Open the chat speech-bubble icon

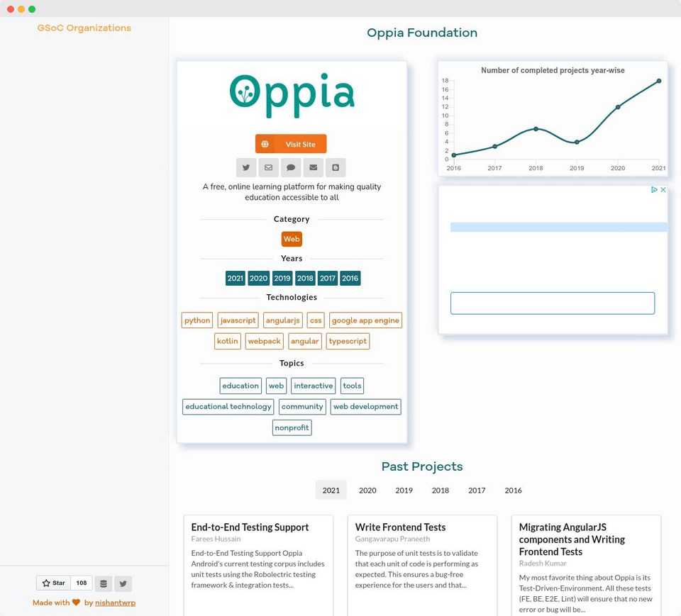pyautogui.click(x=291, y=167)
